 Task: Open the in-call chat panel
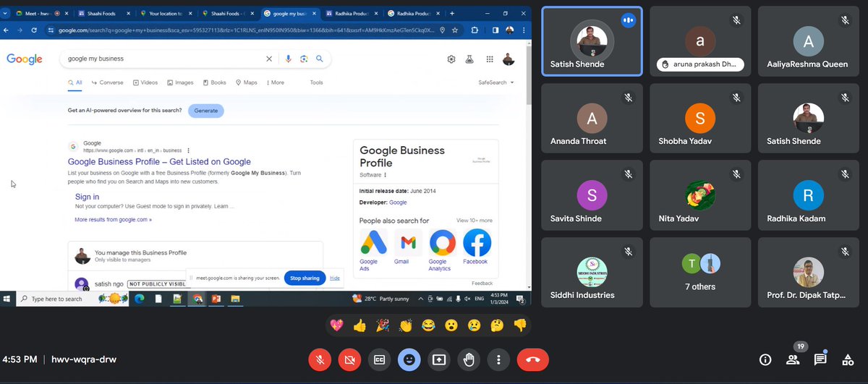click(x=820, y=359)
